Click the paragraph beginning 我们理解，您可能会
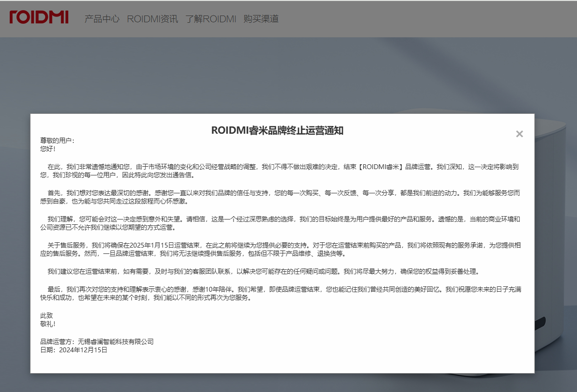The width and height of the screenshot is (577, 392). click(x=280, y=223)
